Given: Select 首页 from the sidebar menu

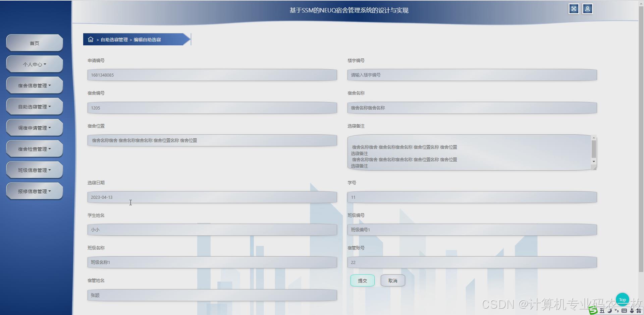Looking at the screenshot, I should click(x=34, y=43).
